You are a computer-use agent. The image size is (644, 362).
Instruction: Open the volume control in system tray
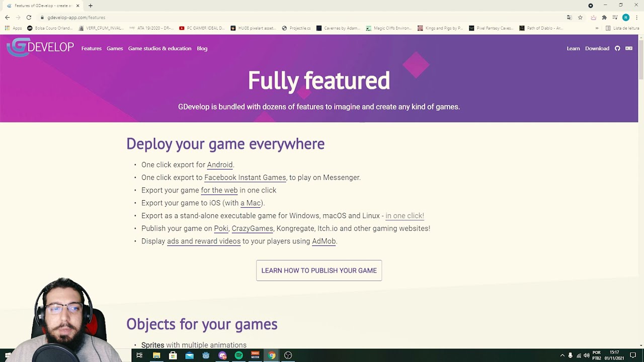pyautogui.click(x=586, y=355)
